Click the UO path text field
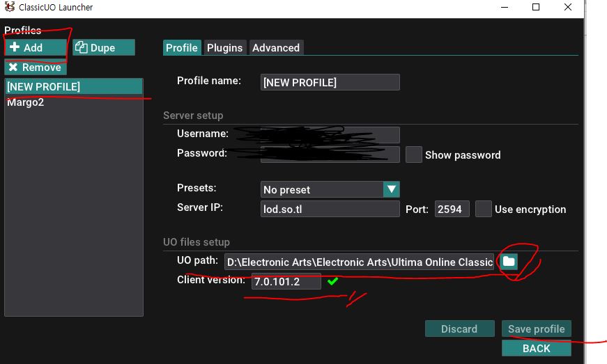This screenshot has width=607, height=364. 359,262
